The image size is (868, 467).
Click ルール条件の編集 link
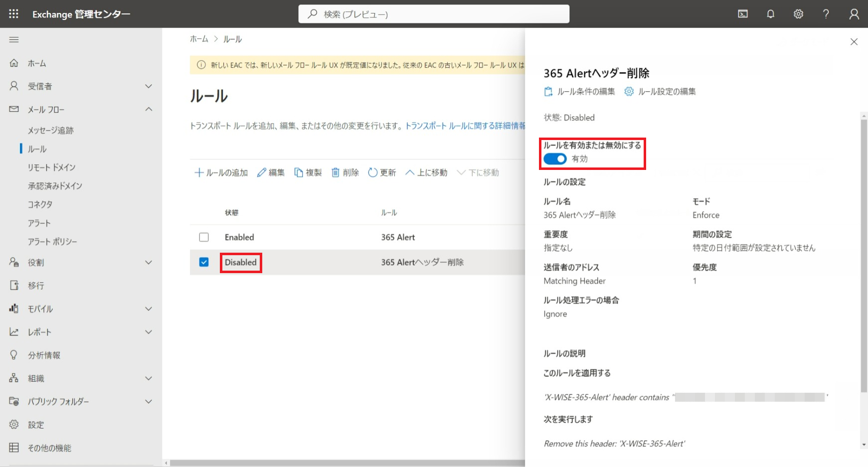pos(580,92)
